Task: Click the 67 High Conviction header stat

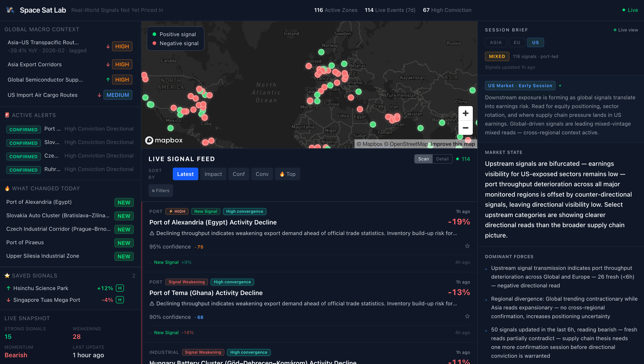Action: tap(447, 10)
